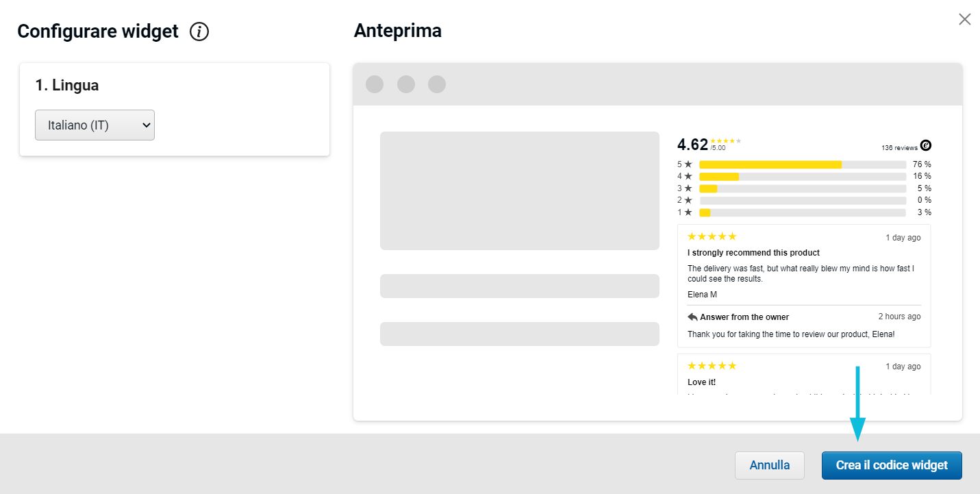Viewport: 980px width, 494px height.
Task: Click the 'Love it!' review heading
Action: pyautogui.click(x=701, y=382)
